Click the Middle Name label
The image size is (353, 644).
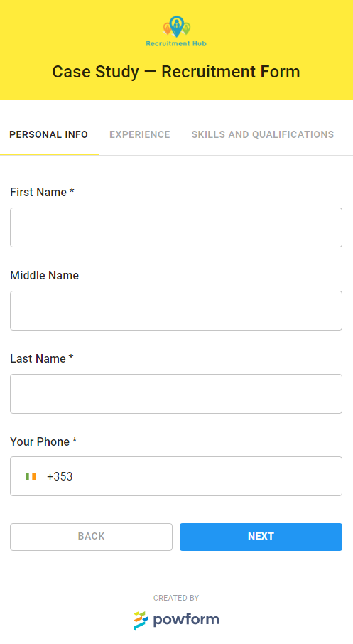44,275
